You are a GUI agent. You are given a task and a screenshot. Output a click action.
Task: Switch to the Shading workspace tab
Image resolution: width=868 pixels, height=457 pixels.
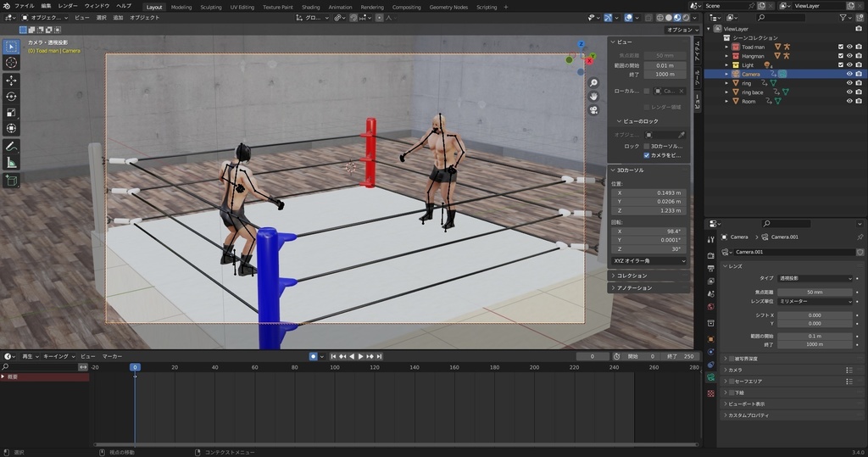(x=310, y=7)
